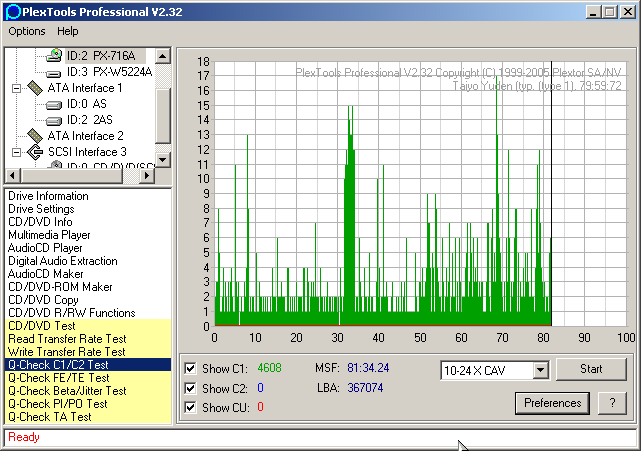Toggle the Show C1 checkbox
This screenshot has width=641, height=451.
tap(191, 368)
